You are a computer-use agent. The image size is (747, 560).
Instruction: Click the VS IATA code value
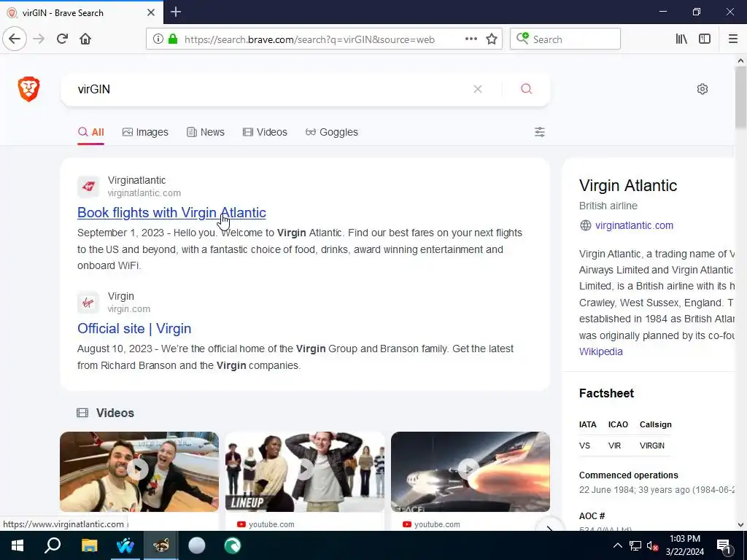[x=584, y=446]
